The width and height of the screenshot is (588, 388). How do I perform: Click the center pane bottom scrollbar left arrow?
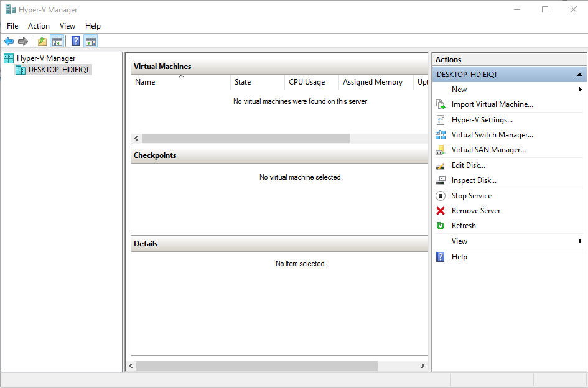[131, 366]
